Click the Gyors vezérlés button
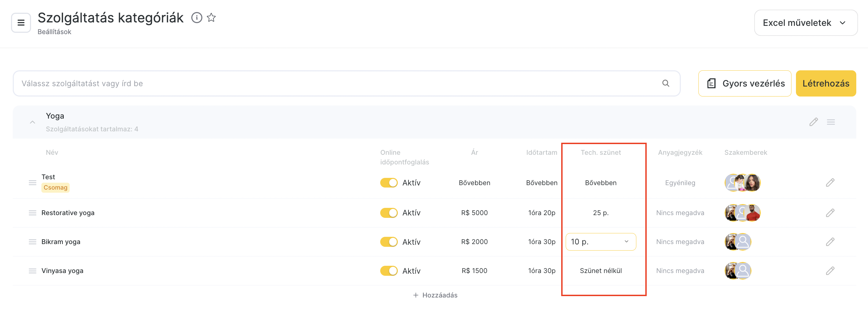This screenshot has width=868, height=313. (745, 83)
